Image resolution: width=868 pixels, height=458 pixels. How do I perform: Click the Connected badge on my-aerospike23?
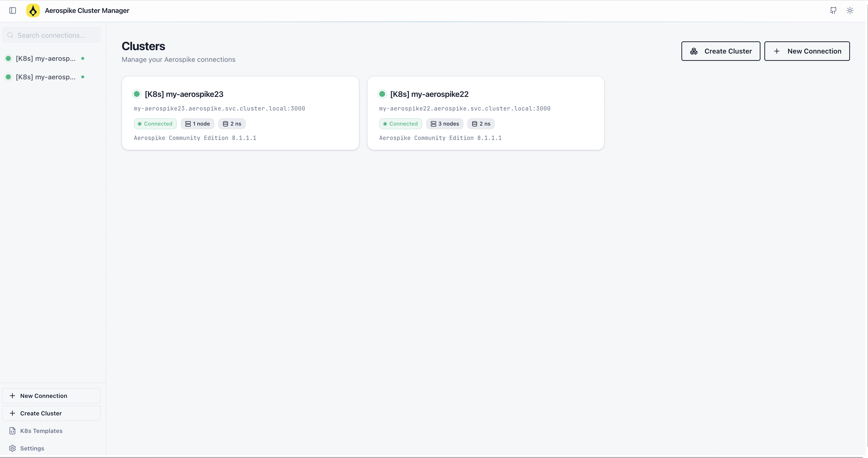(155, 124)
